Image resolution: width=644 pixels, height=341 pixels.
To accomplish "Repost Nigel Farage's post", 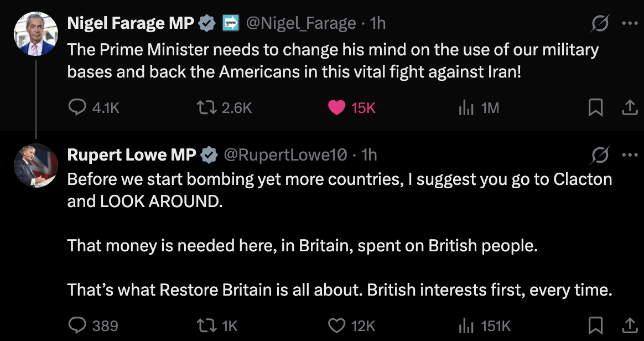I will pyautogui.click(x=208, y=108).
